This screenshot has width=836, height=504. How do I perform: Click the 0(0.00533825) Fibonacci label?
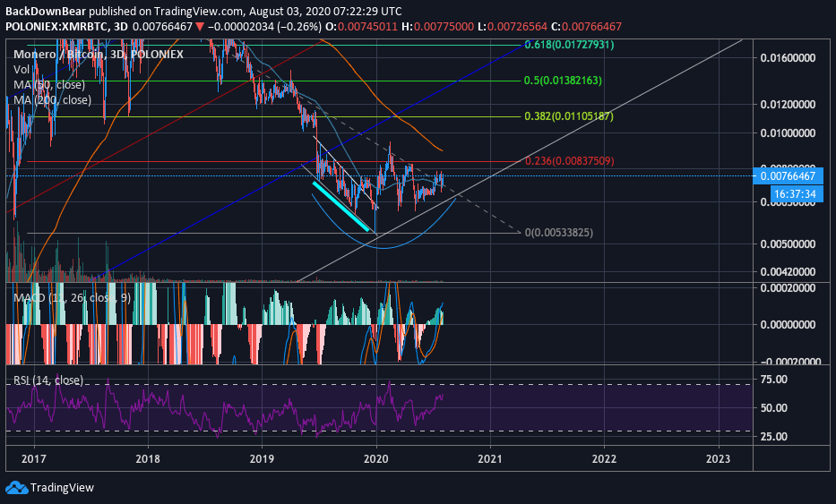tap(559, 232)
